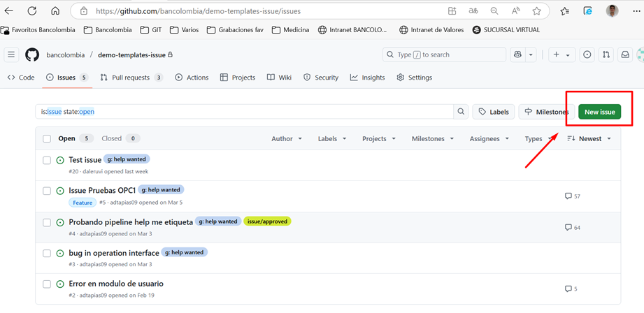Open the Newest sort dropdown
Screen dimensions: 644x313
pyautogui.click(x=589, y=139)
